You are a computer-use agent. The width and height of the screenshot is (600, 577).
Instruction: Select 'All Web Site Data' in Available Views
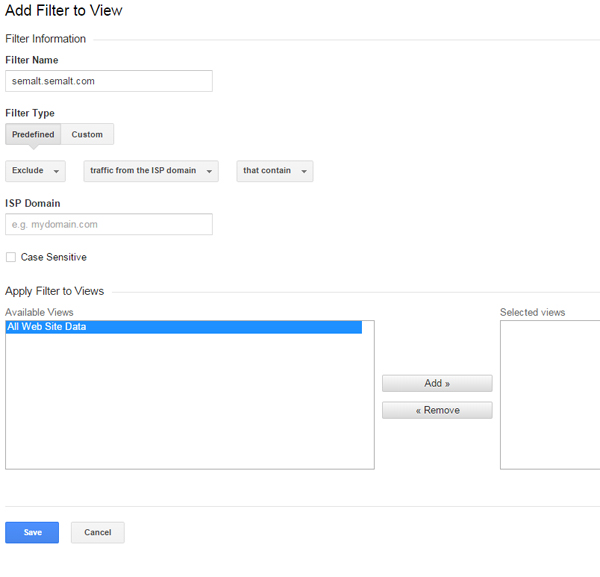(183, 327)
